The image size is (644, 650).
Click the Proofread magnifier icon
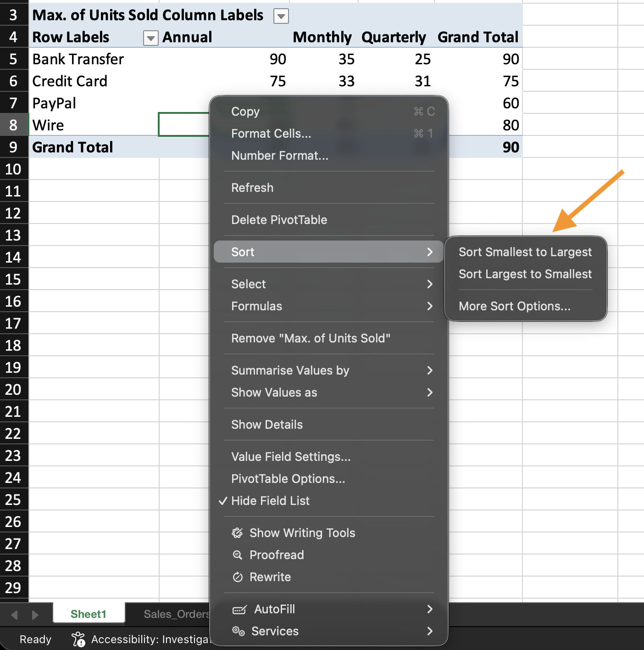(x=237, y=555)
